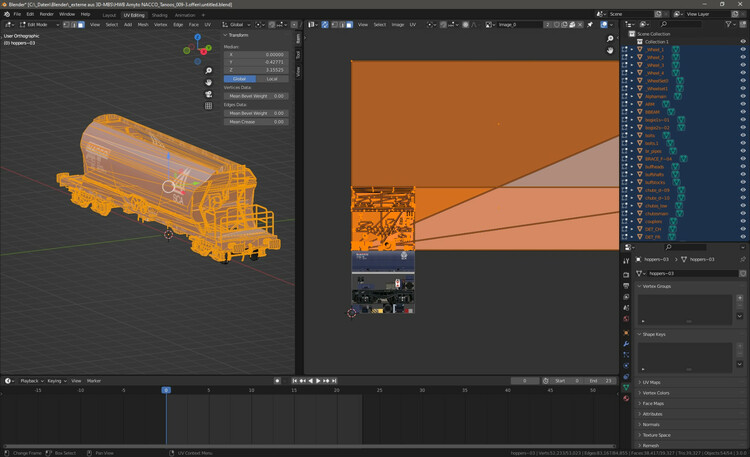Pin the image in UV editor header
The width and height of the screenshot is (750, 457).
(590, 24)
